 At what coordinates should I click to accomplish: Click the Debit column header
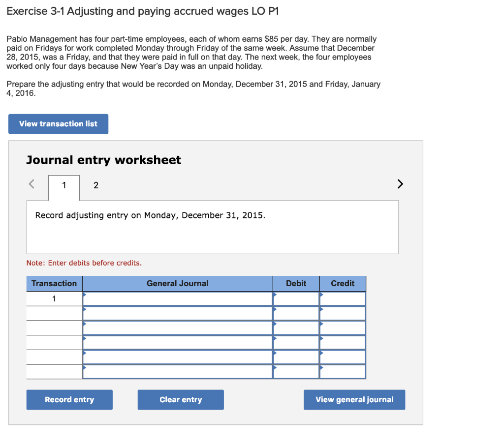[296, 284]
